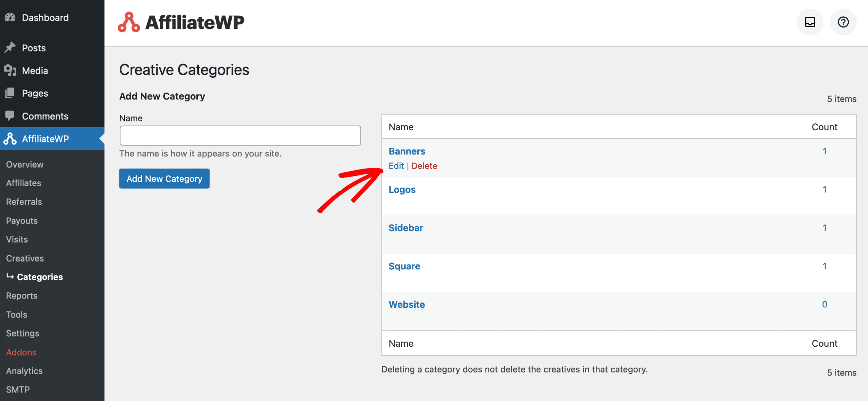Click the Dashboard gauge icon
This screenshot has height=401, width=868.
pos(10,17)
